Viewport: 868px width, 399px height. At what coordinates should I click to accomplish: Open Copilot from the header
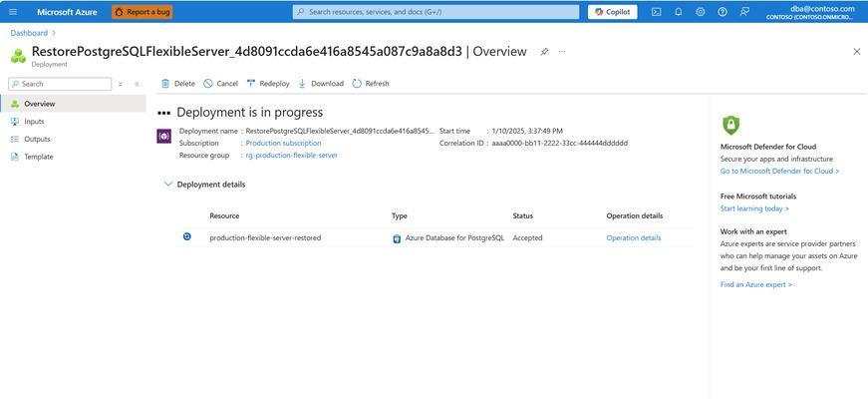pos(612,12)
